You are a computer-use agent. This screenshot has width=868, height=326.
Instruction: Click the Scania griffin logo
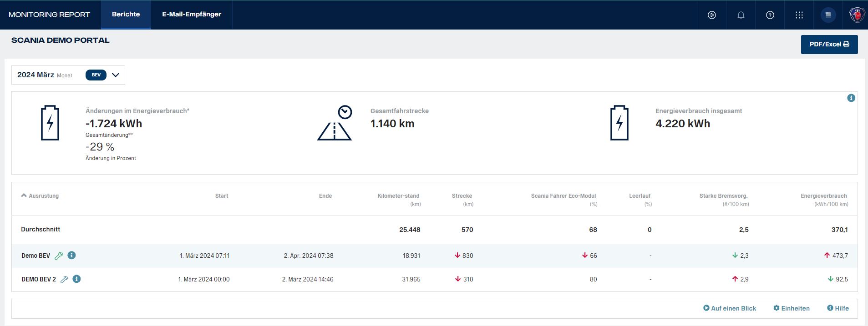[x=857, y=15]
